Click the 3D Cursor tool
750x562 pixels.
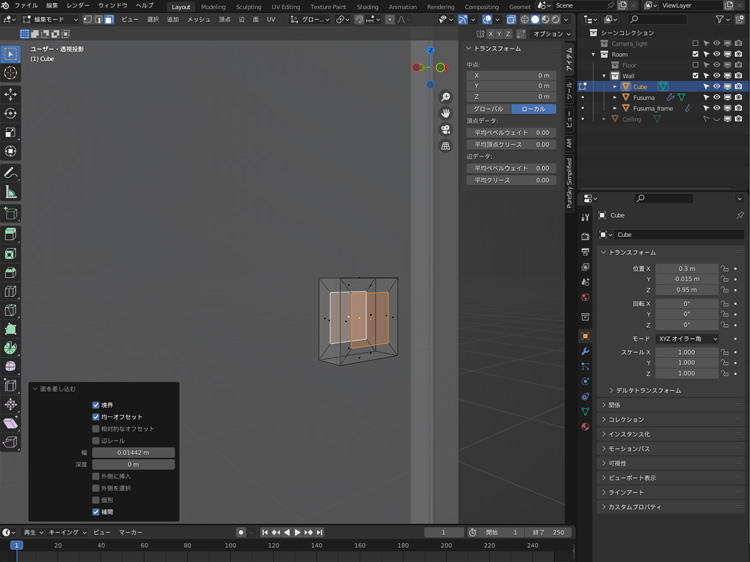[11, 73]
